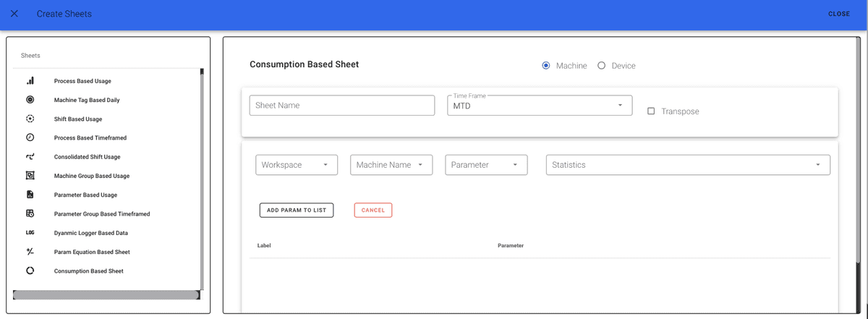This screenshot has width=868, height=319.
Task: Click the sheets list horizontal scrollbar
Action: 106,295
